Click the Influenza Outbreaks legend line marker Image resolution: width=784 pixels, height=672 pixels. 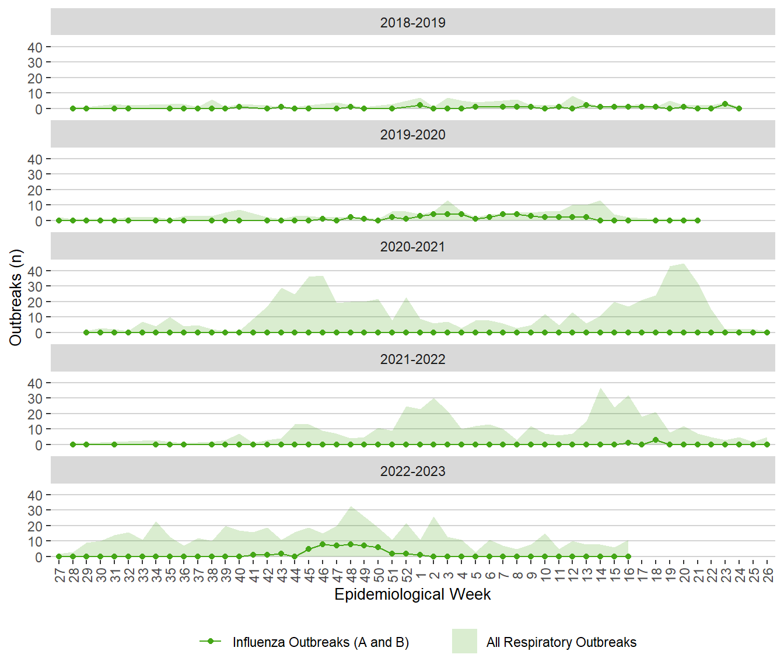coord(210,642)
